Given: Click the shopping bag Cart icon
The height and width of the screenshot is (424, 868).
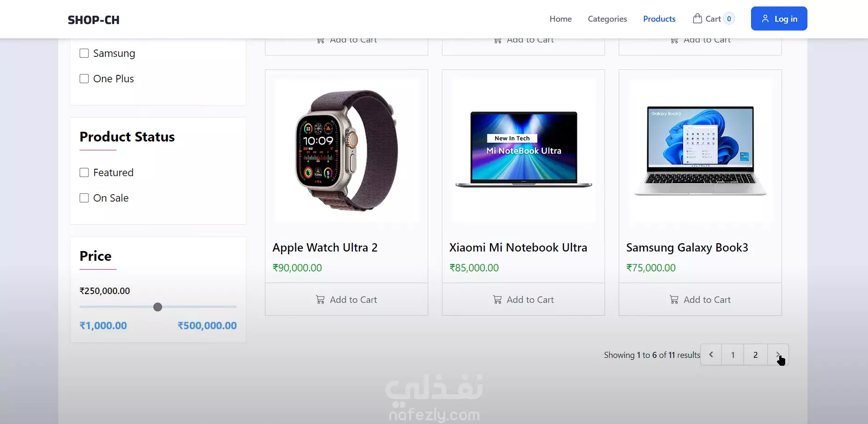Looking at the screenshot, I should (x=697, y=18).
